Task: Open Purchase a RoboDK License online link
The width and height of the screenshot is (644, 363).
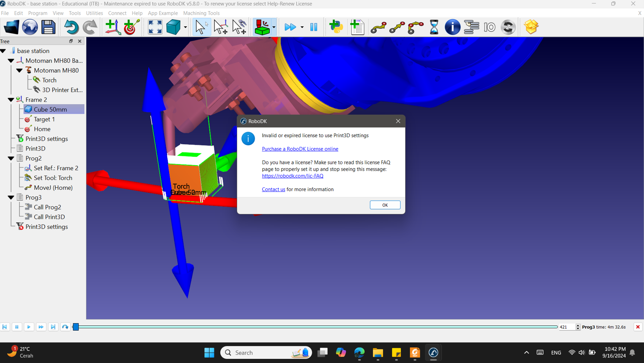Action: click(300, 149)
